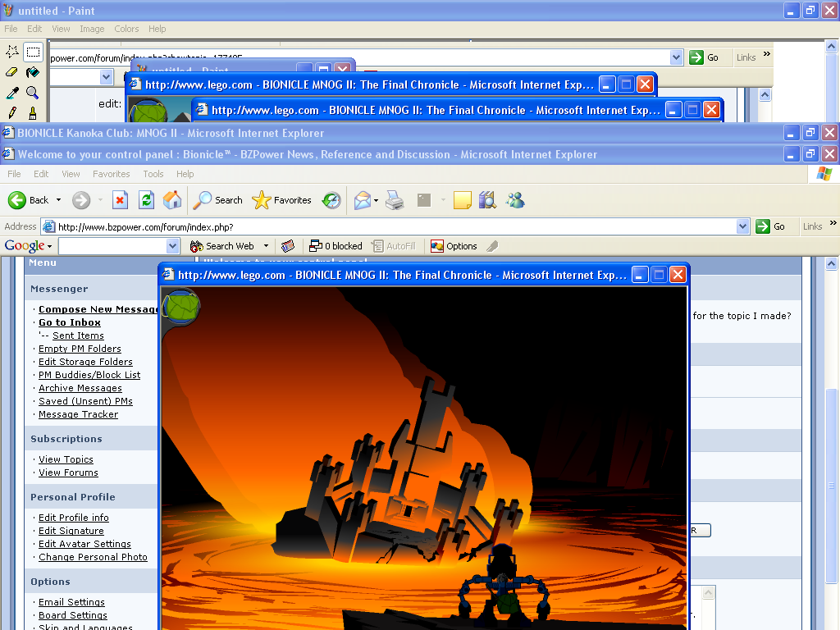Click the Print icon
The width and height of the screenshot is (840, 630).
click(x=395, y=200)
